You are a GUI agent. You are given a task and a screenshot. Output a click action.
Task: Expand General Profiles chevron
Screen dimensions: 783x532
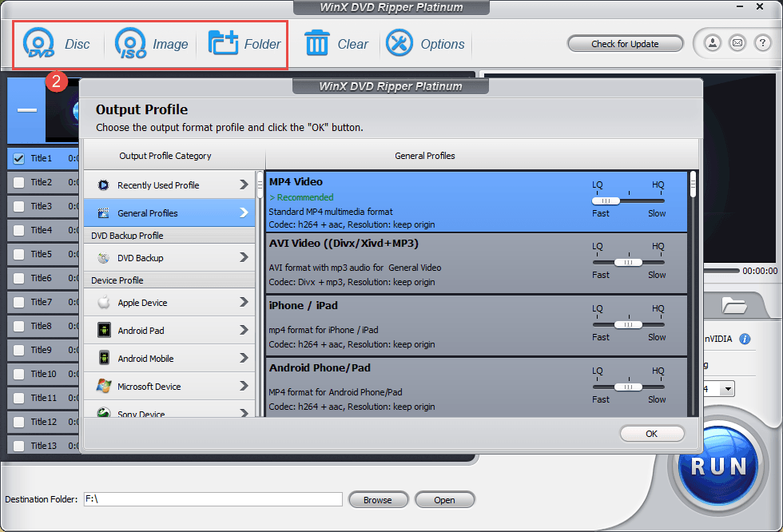tap(244, 212)
